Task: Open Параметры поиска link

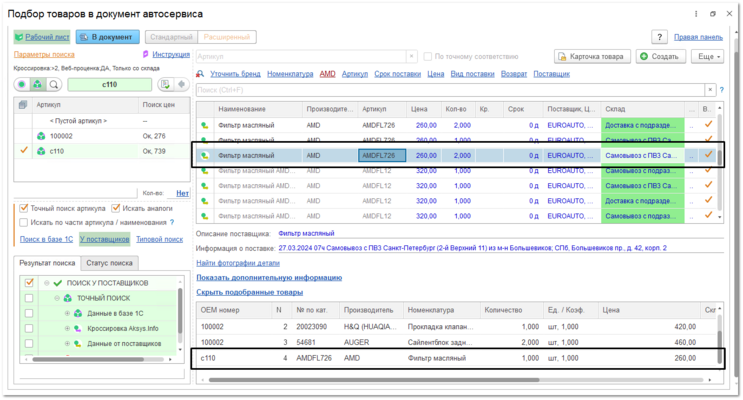Action: click(x=44, y=54)
